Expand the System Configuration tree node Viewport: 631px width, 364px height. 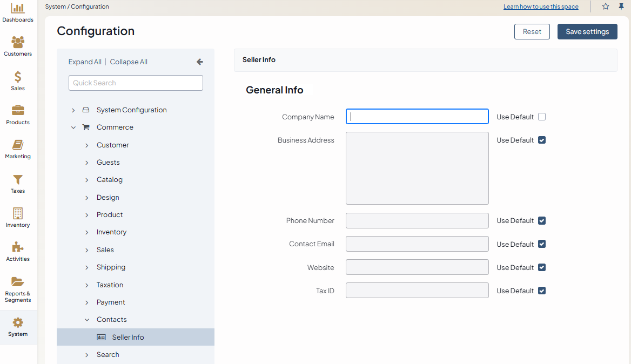(73, 110)
